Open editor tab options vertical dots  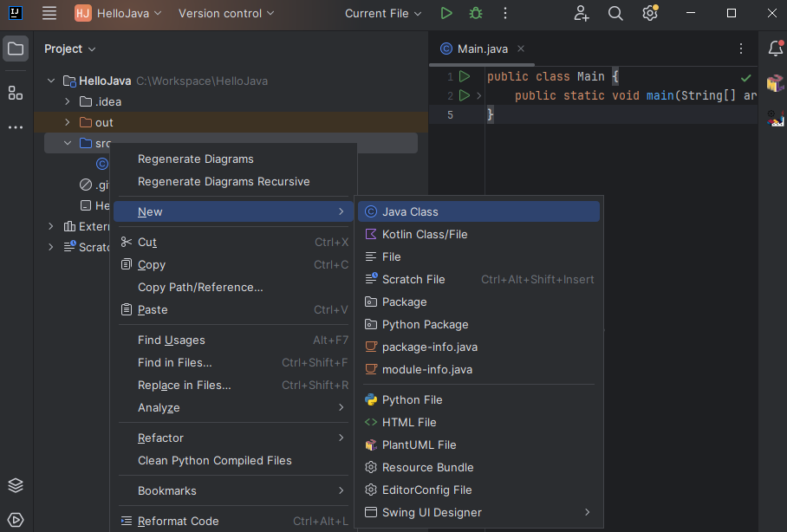point(741,49)
